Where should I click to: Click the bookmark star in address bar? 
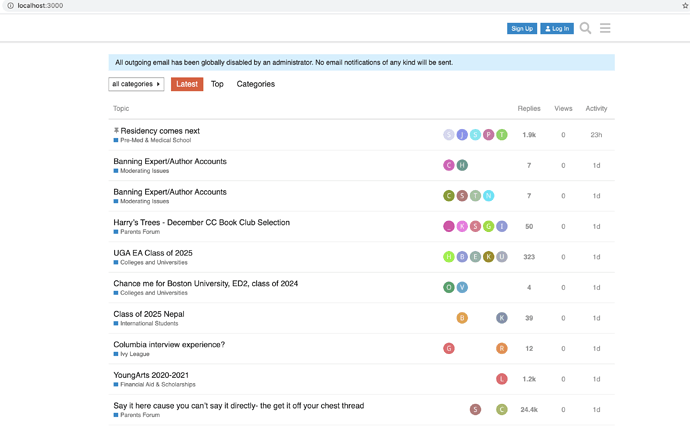pos(685,6)
